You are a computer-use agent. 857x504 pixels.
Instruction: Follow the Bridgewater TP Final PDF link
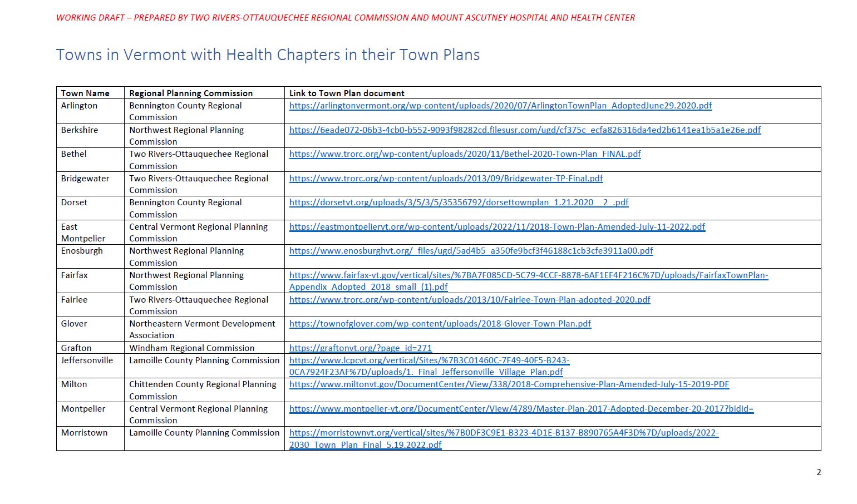pos(446,179)
